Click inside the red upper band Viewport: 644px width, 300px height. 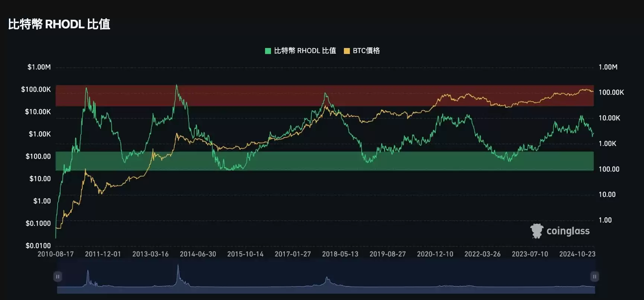click(x=261, y=96)
